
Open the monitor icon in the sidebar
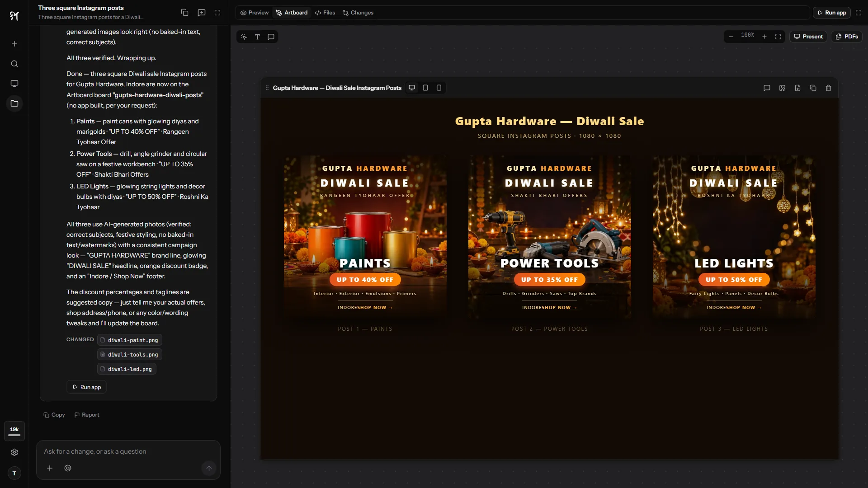coord(14,84)
